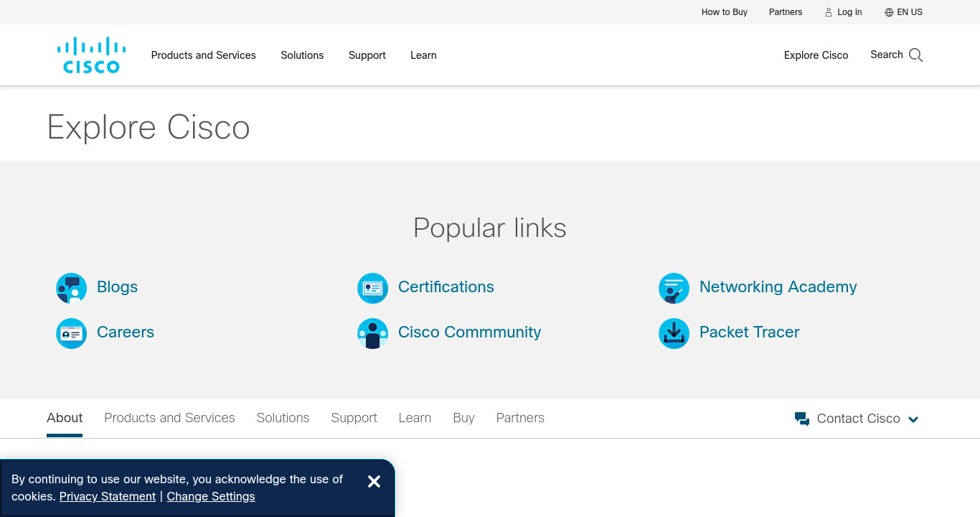980x517 pixels.
Task: Click the Log In person icon
Action: [829, 12]
